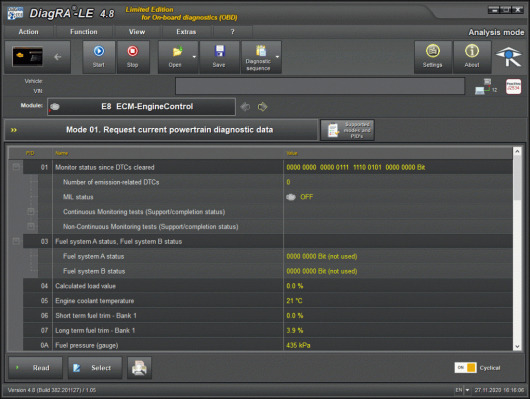The image size is (530, 399).
Task: Click the 435 kPa fuel pressure value
Action: coord(298,345)
